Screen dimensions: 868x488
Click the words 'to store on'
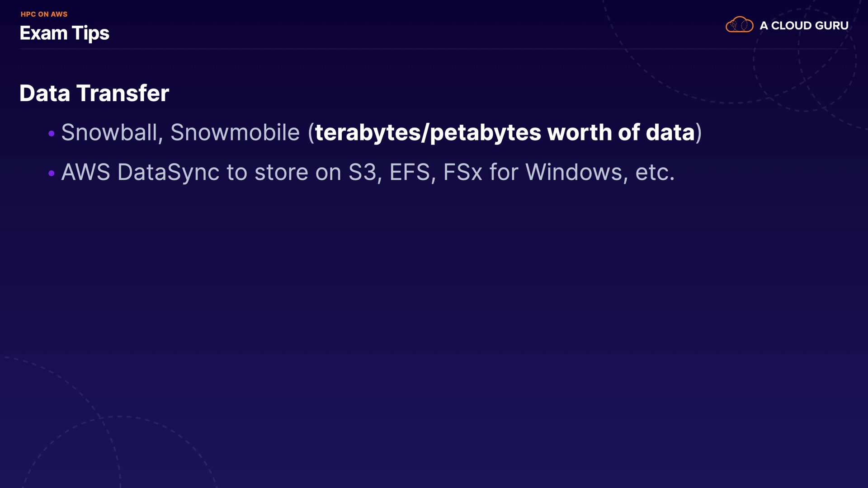coord(283,172)
